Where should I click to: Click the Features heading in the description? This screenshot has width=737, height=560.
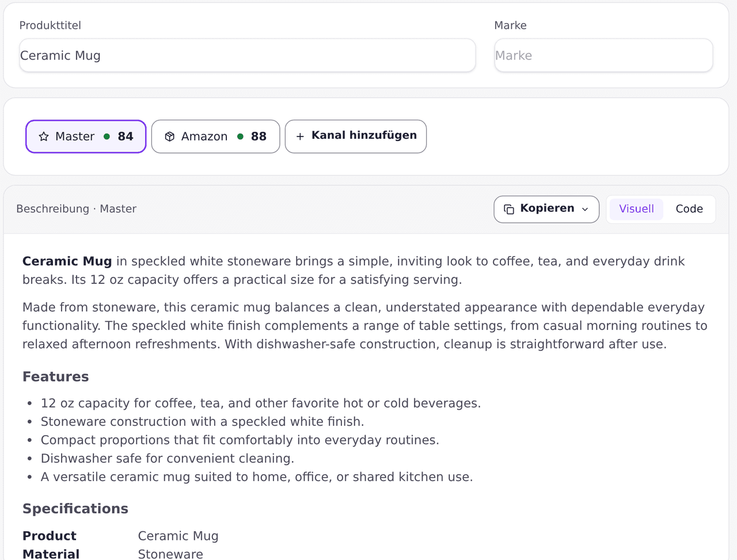point(56,376)
